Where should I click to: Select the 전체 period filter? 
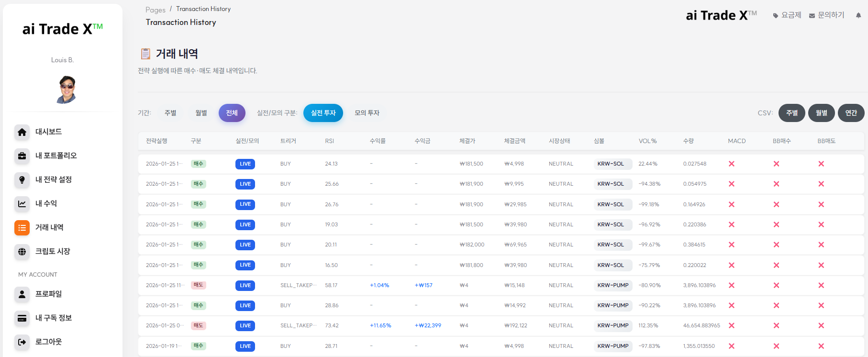pos(232,113)
